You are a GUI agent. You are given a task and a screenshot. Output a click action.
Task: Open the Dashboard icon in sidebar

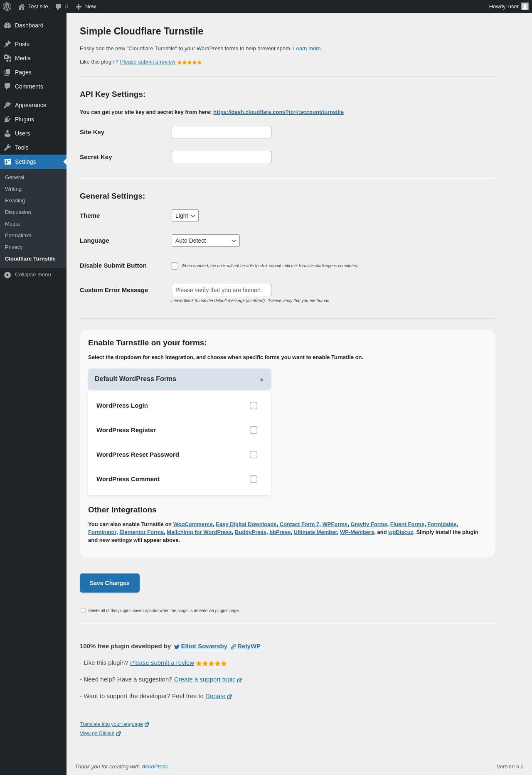click(x=7, y=25)
